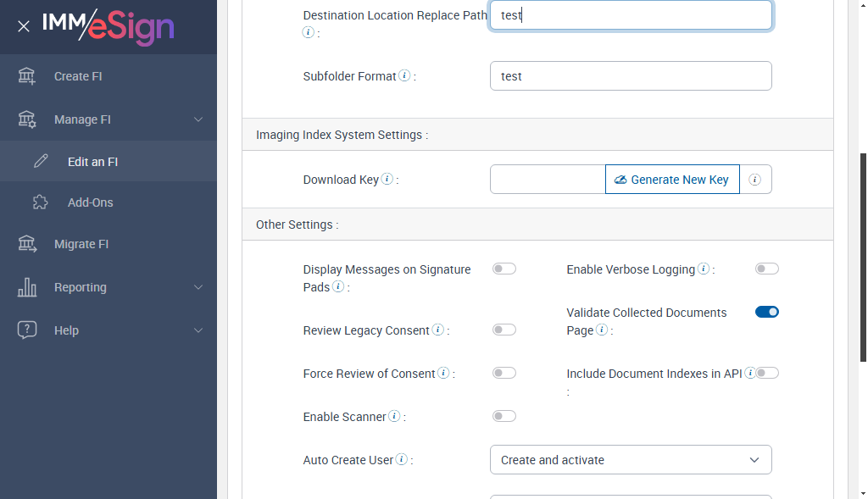Click Download Key text field
Image resolution: width=868 pixels, height=499 pixels.
548,180
